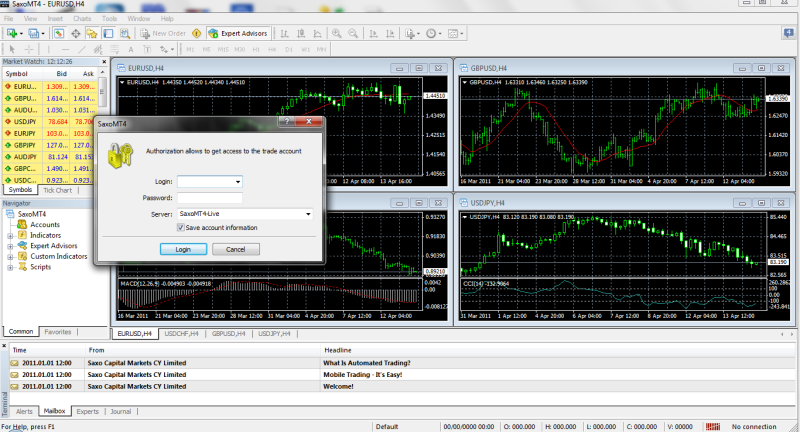
Task: Open the Charts menu
Action: pos(82,18)
